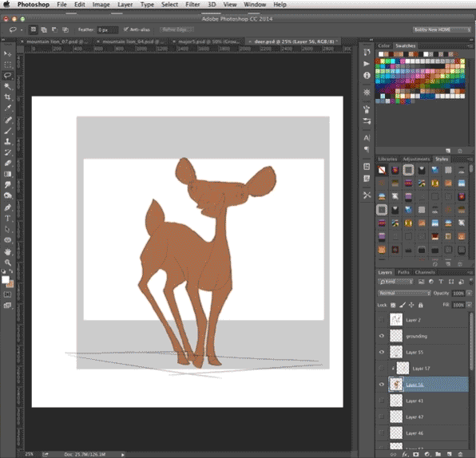
Task: Select the Smudge tool
Action: click(x=8, y=185)
